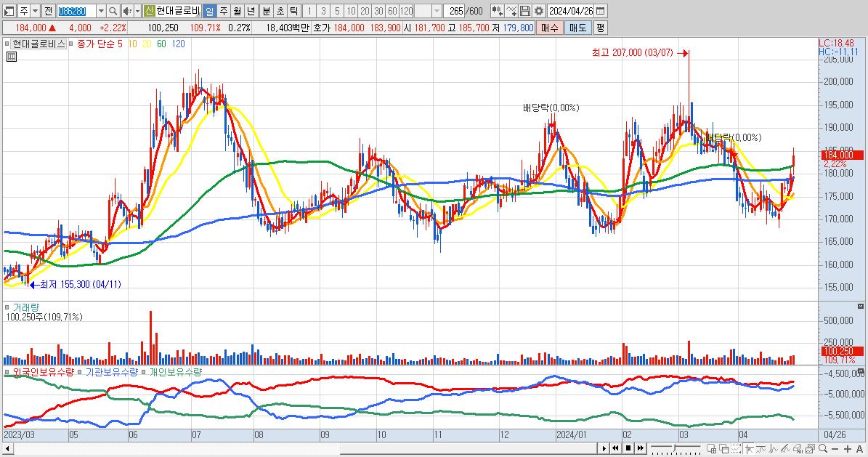868x457 pixels.
Task: Click the minus zoom-out icon
Action: point(835,449)
